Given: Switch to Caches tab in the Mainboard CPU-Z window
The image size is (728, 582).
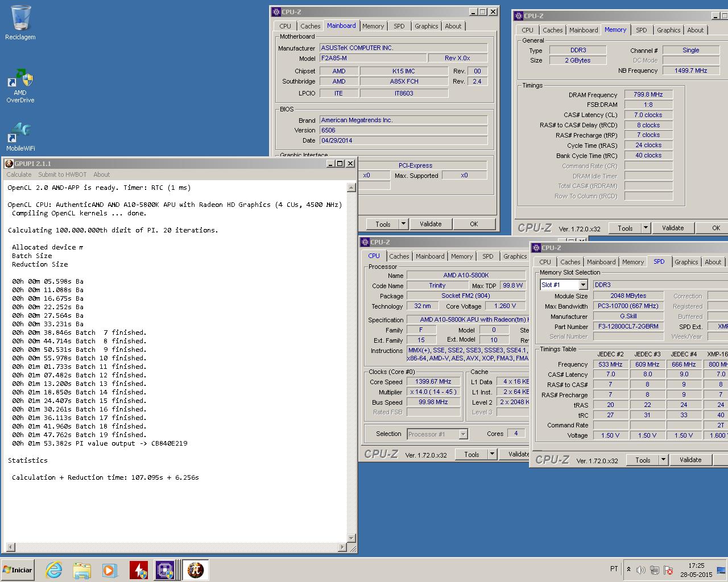Looking at the screenshot, I should click(x=311, y=26).
